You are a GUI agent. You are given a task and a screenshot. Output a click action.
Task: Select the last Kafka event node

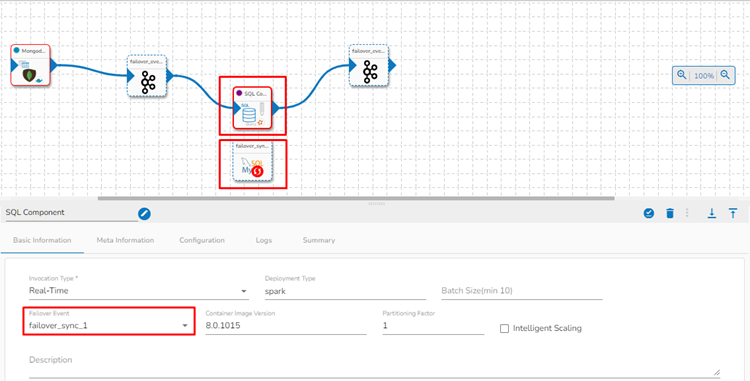point(369,65)
